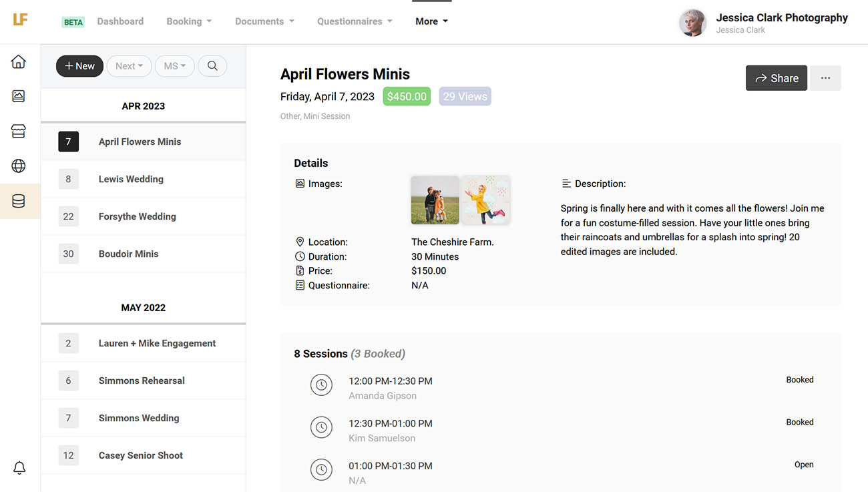The width and height of the screenshot is (868, 492).
Task: Click the search magnifier icon
Action: coord(212,66)
